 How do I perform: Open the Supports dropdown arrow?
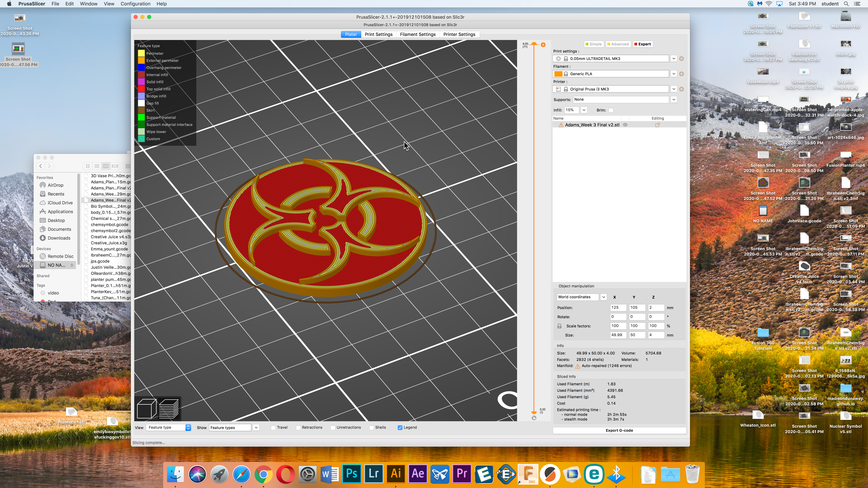point(674,100)
